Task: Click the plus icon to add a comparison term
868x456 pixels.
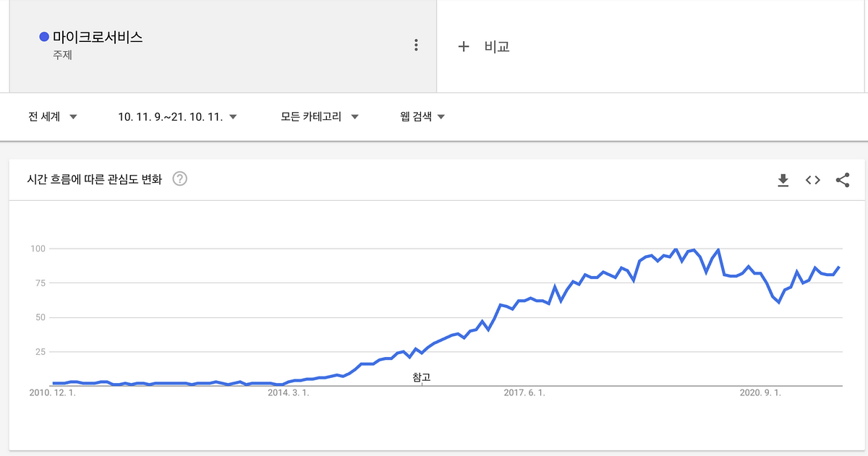Action: (464, 46)
